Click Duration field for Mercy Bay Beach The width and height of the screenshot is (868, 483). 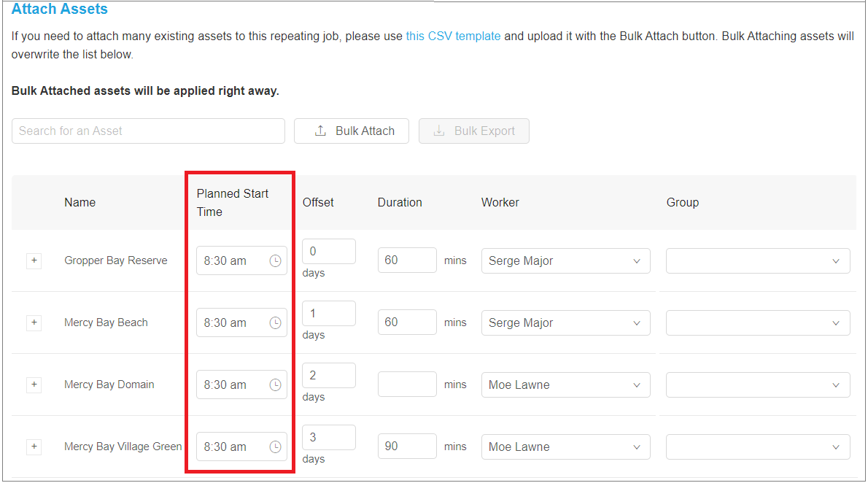407,322
